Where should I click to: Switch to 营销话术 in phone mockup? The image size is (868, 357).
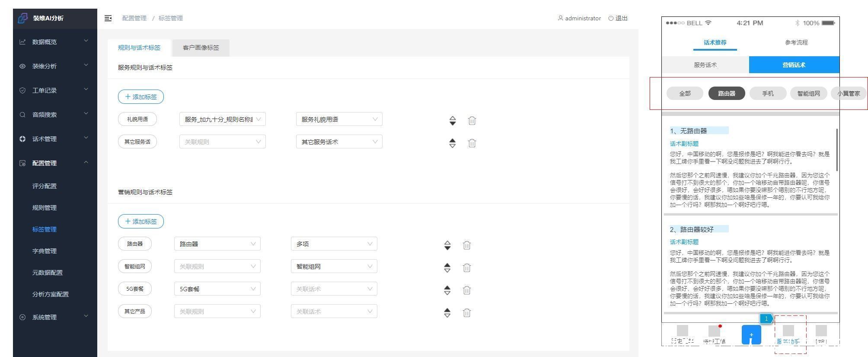click(x=794, y=65)
